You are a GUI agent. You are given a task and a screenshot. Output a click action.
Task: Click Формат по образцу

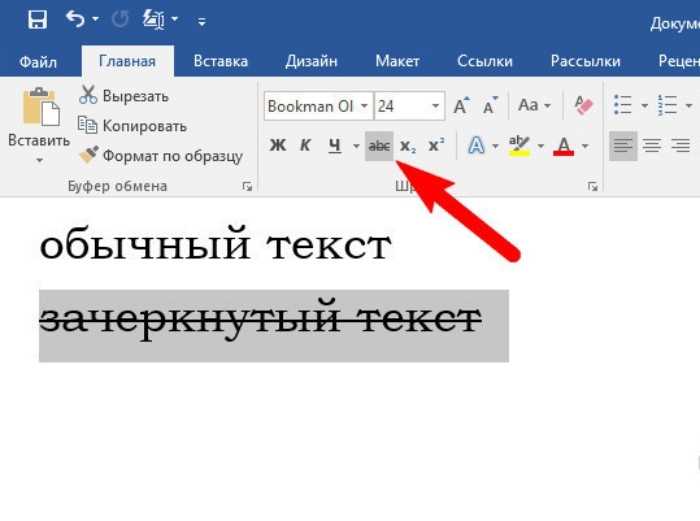pos(161,155)
